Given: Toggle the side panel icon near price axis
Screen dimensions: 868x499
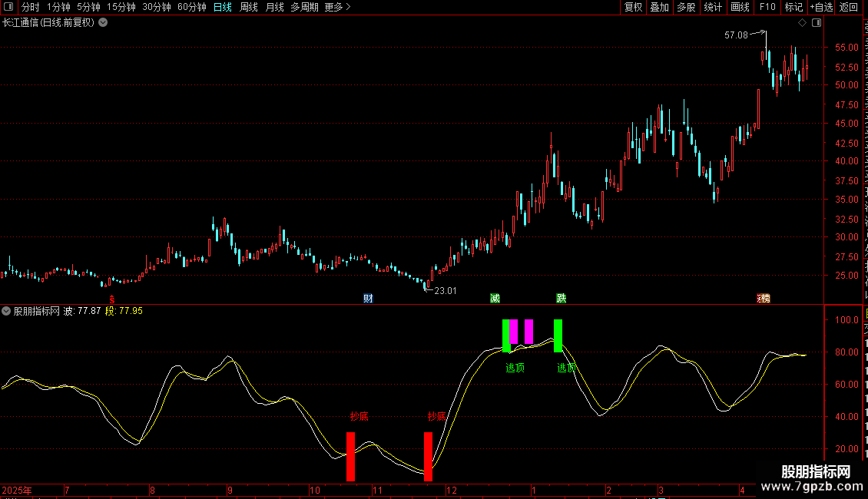Looking at the screenshot, I should [x=817, y=23].
